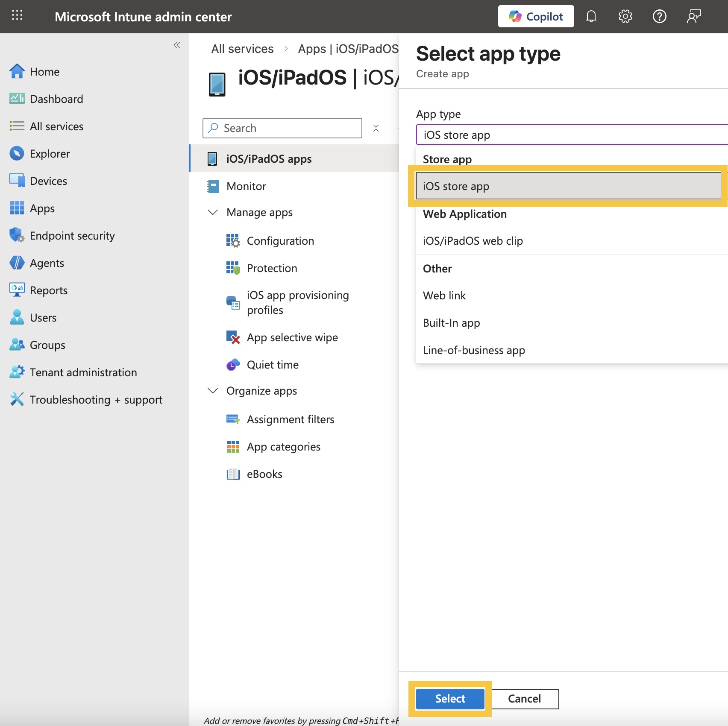Choose Line-of-business app option

click(474, 350)
